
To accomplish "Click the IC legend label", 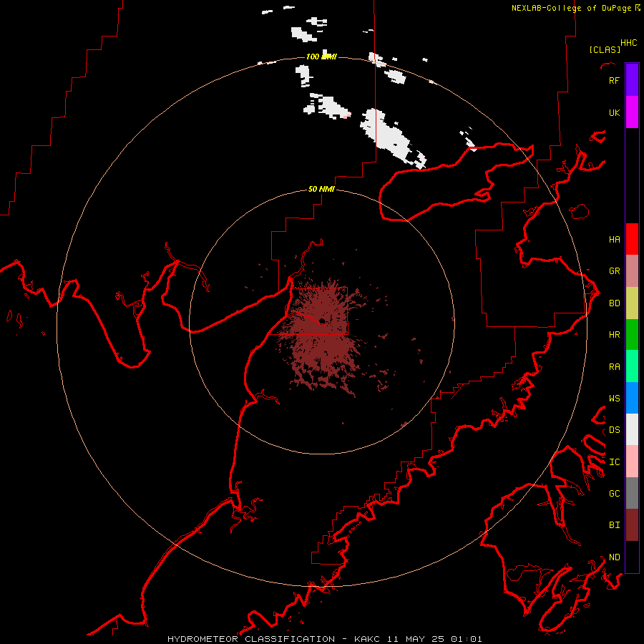I will 614,462.
